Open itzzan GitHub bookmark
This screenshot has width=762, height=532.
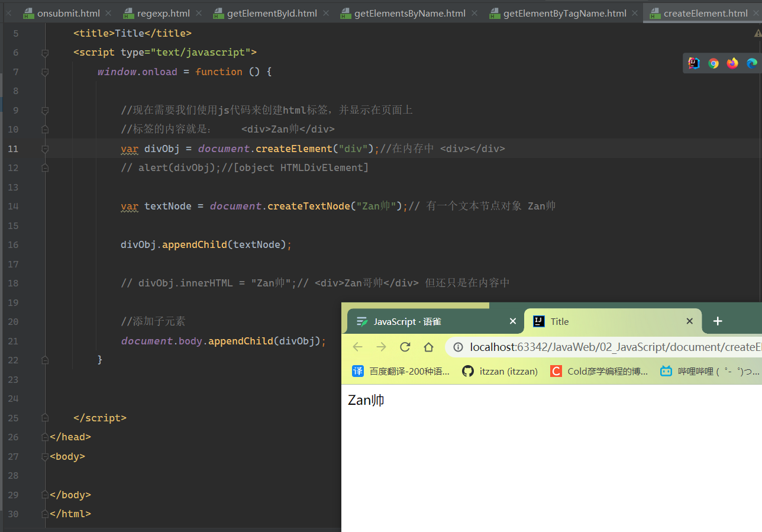[500, 371]
